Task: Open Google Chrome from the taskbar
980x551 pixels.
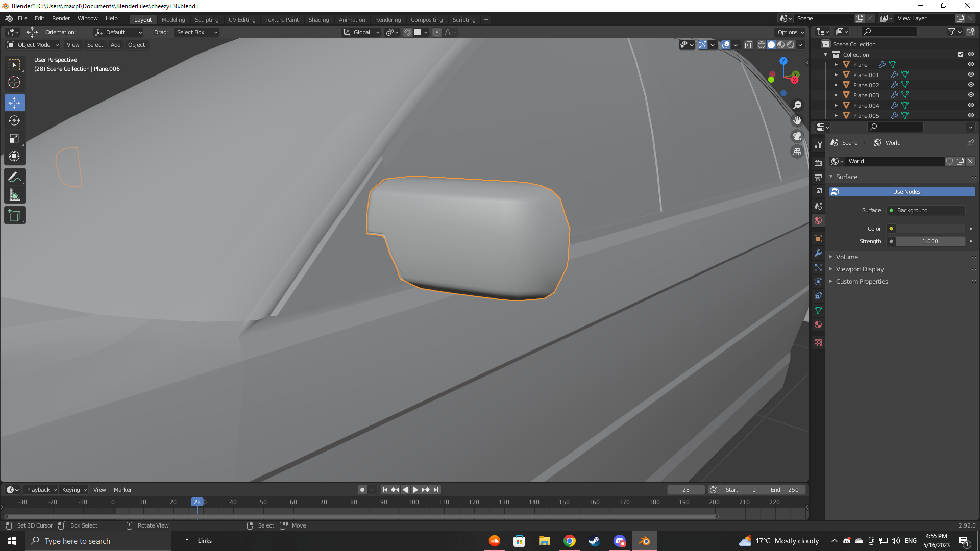Action: [x=569, y=541]
